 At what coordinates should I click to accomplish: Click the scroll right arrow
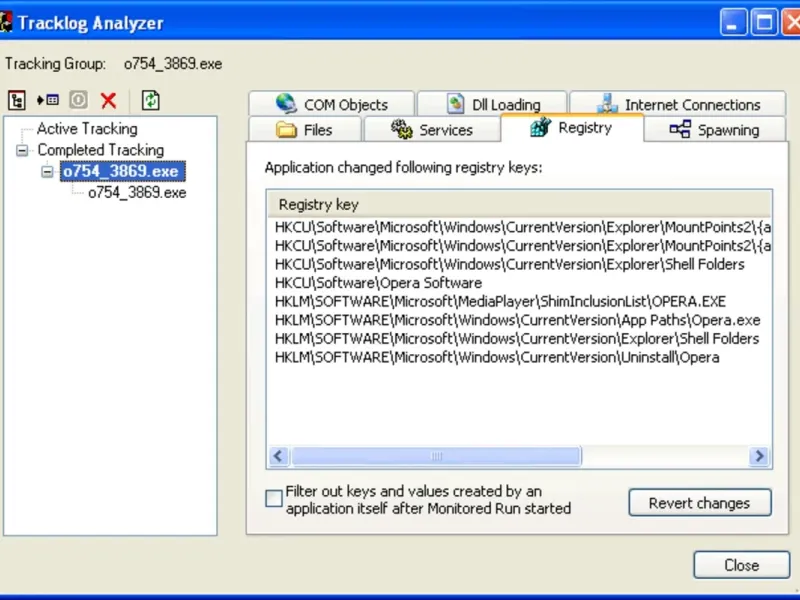click(x=759, y=456)
